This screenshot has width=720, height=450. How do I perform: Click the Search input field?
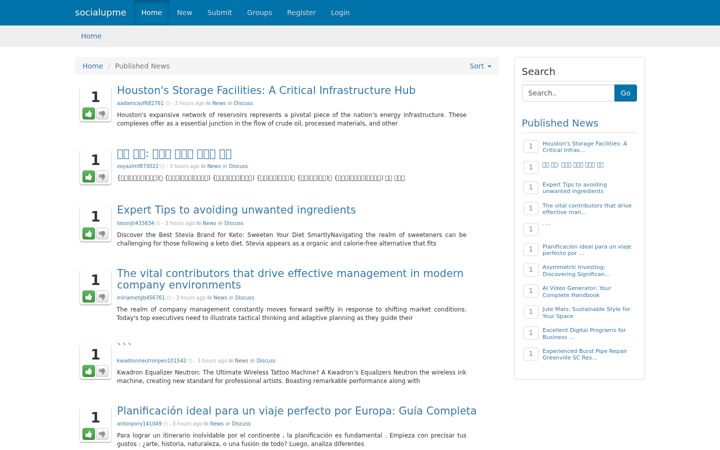(568, 93)
